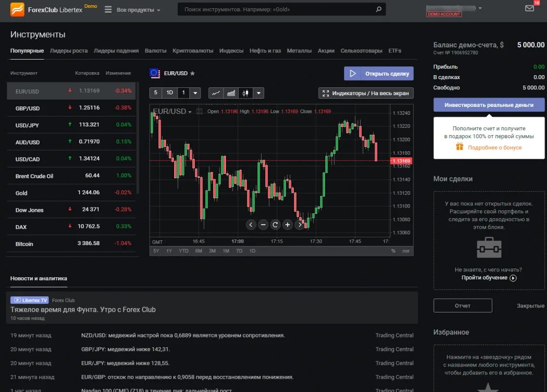Image resolution: width=547 pixels, height=392 pixels.
Task: Select the GBP/USD instrument row
Action: 71,108
